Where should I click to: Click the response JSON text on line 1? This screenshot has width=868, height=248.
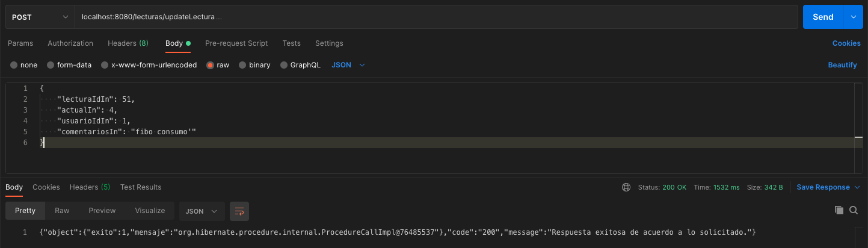tap(398, 232)
